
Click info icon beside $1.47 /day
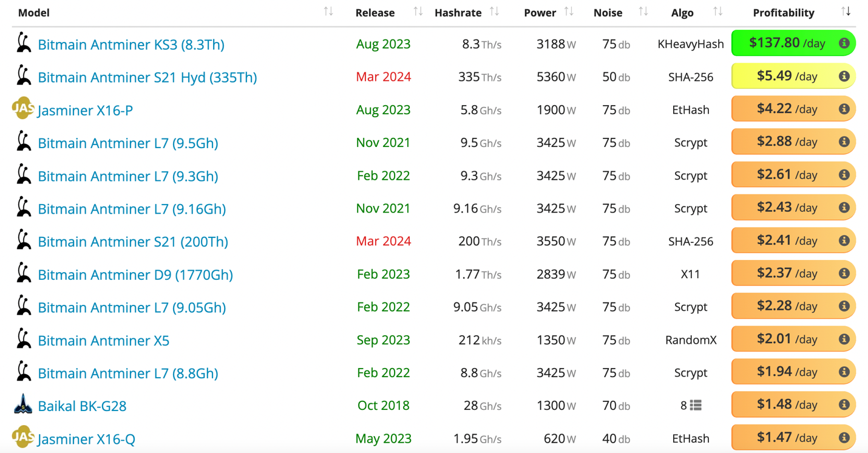point(844,438)
